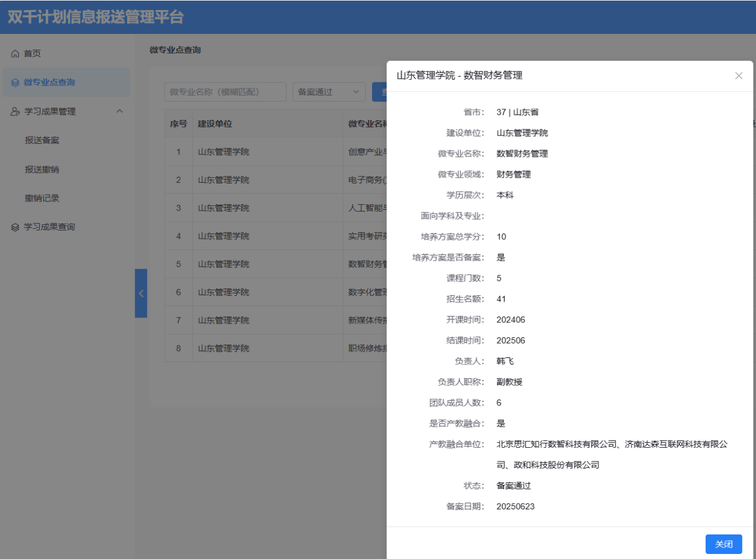The height and width of the screenshot is (559, 756).
Task: Click the layers icon beside 微专业点查询
Action: [16, 82]
